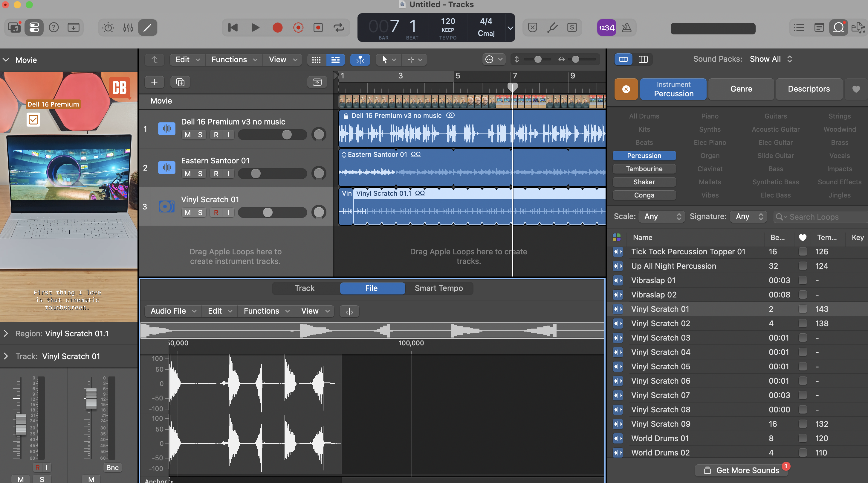Collapse the Movie section disclosure triangle

[5, 60]
